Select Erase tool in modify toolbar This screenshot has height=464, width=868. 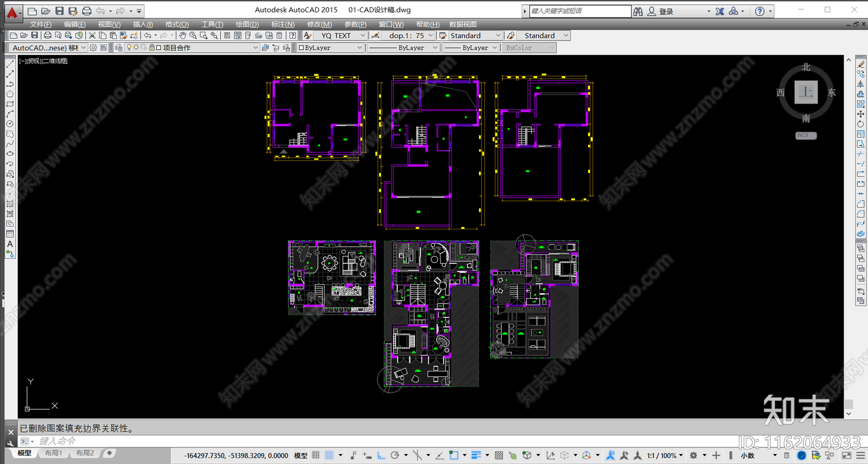(861, 64)
